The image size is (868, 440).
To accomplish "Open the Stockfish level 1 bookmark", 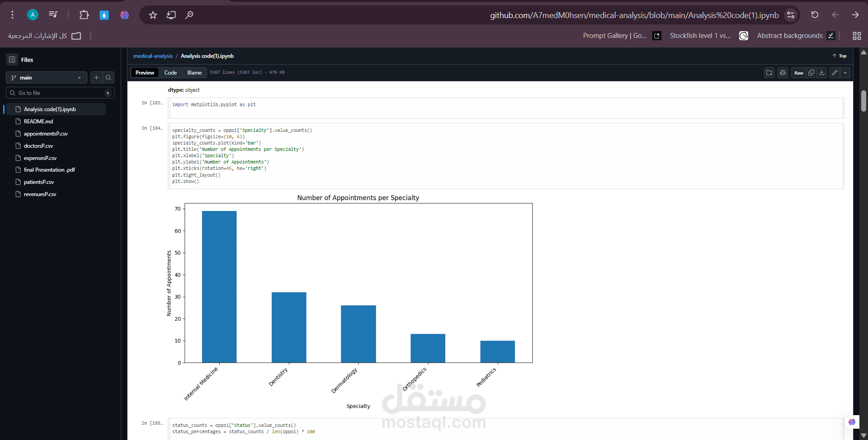I will pos(709,36).
